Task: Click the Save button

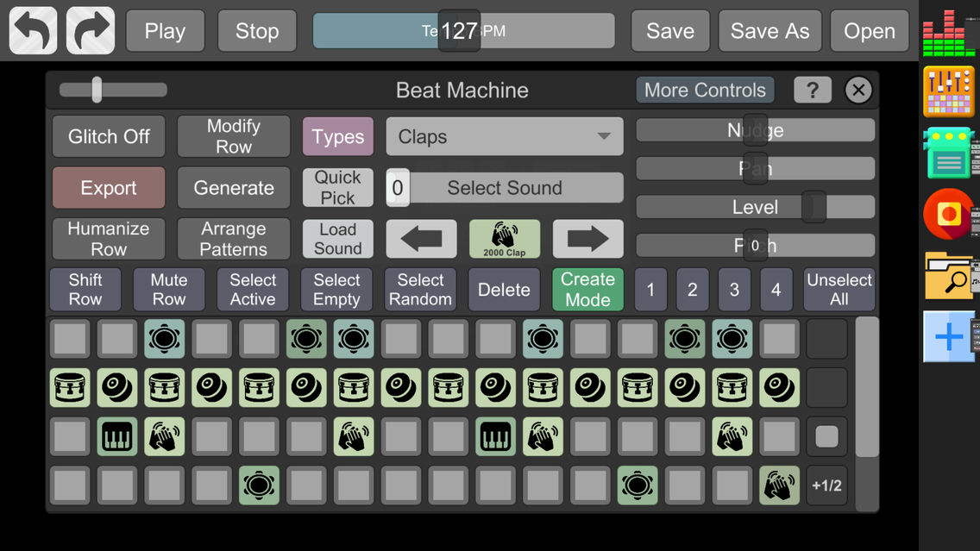Action: 670,31
